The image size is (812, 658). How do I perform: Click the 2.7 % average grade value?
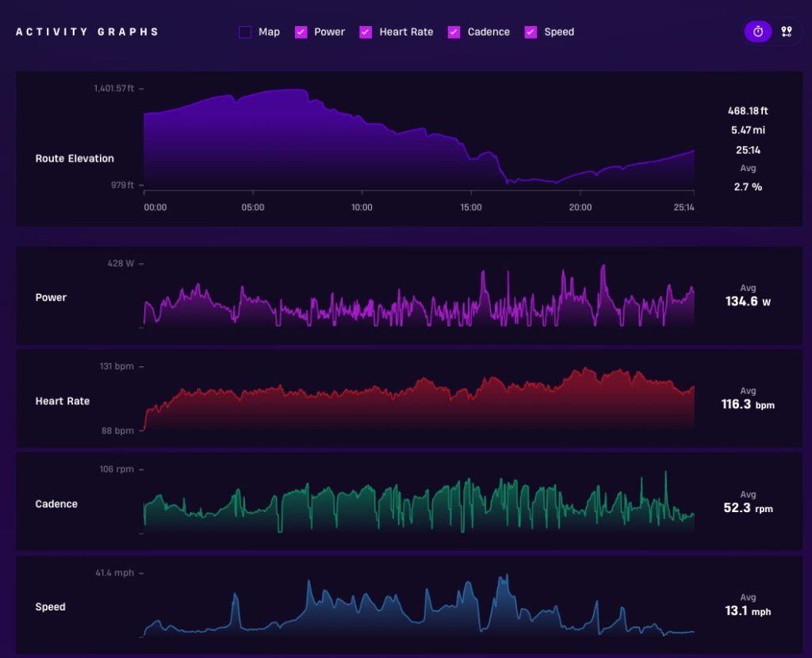[748, 187]
